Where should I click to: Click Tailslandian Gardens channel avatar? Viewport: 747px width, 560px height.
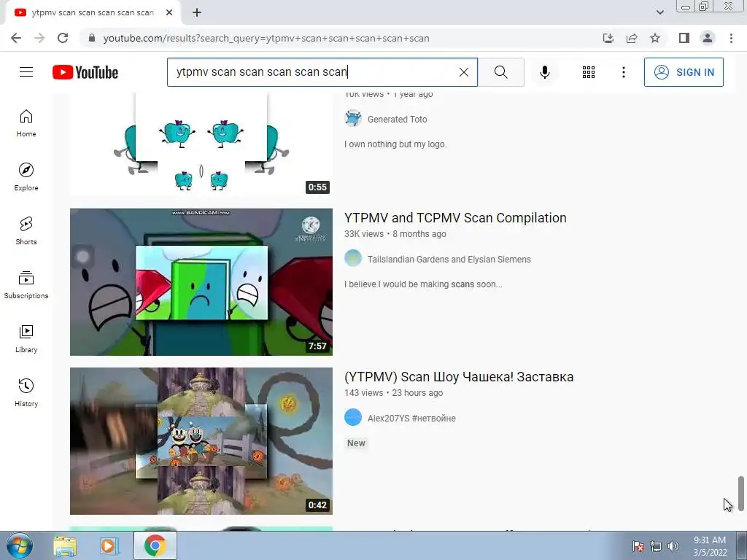(353, 259)
